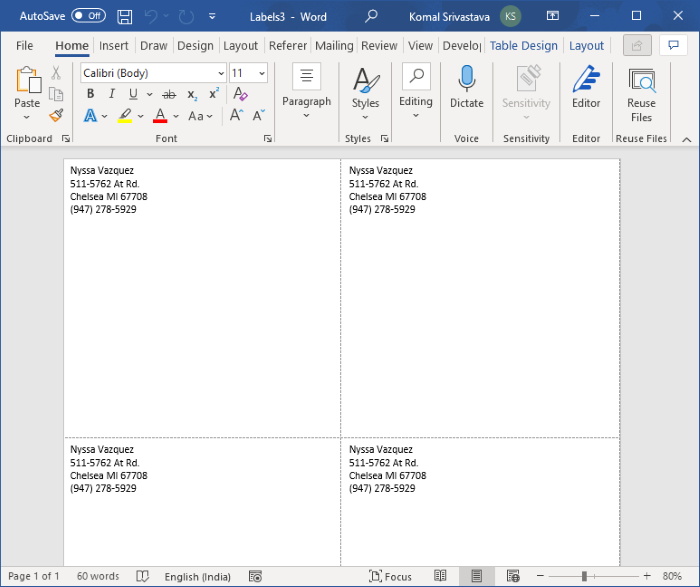The height and width of the screenshot is (587, 700).
Task: Expand the Calibri (Body) font dropdown
Action: tap(220, 73)
